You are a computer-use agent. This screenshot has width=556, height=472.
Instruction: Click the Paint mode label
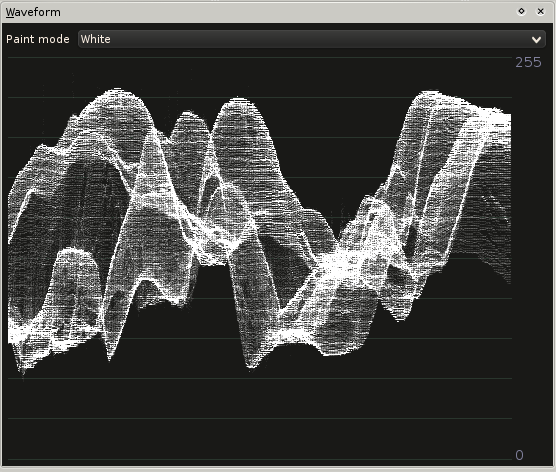pos(38,39)
